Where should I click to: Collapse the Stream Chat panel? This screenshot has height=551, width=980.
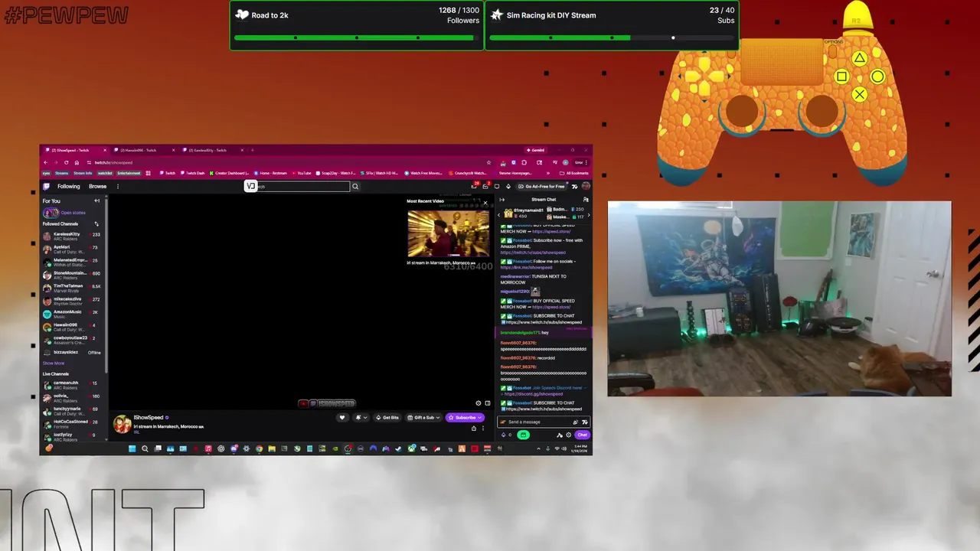click(x=502, y=200)
